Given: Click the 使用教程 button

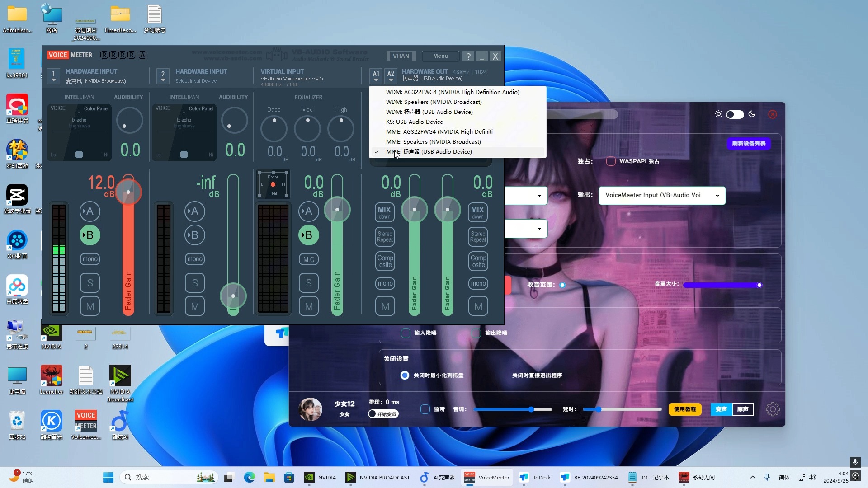Looking at the screenshot, I should tap(685, 409).
